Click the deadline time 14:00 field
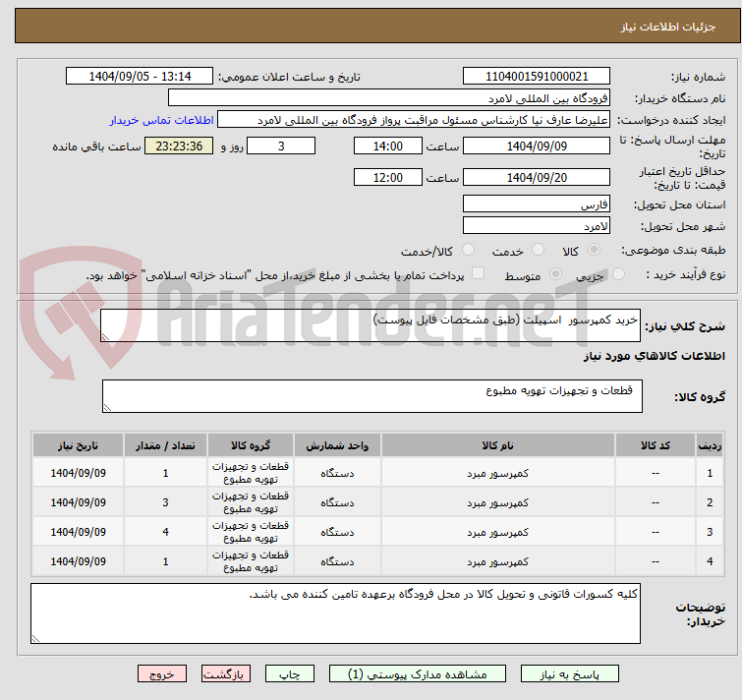Screen dimensions: 742x700 tap(387, 146)
